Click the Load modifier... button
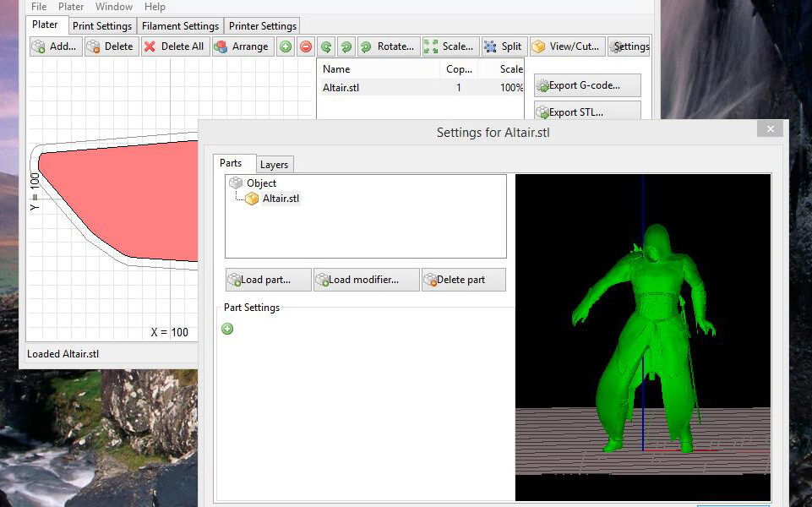Viewport: 812px width, 507px height. pos(366,280)
